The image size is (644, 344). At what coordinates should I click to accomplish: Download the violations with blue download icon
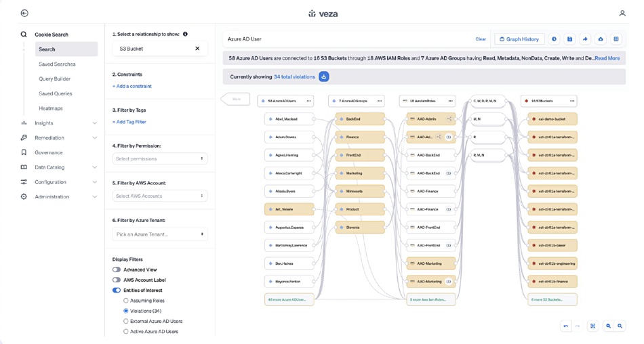coord(324,77)
